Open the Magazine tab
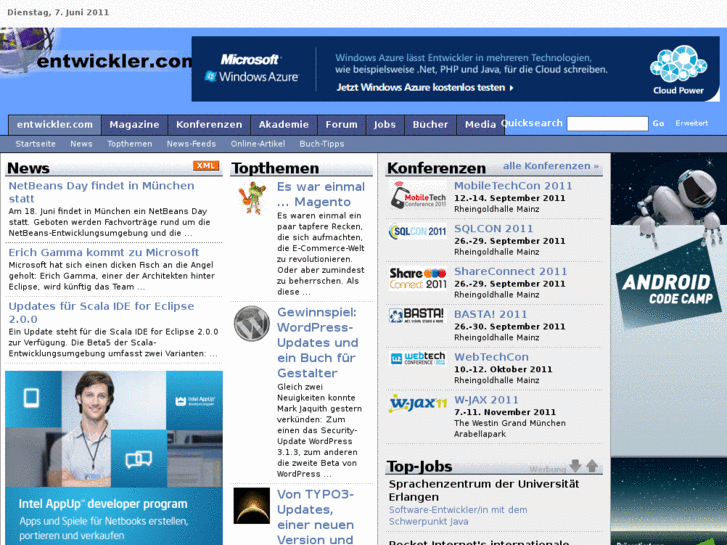This screenshot has height=545, width=727. coord(134,125)
